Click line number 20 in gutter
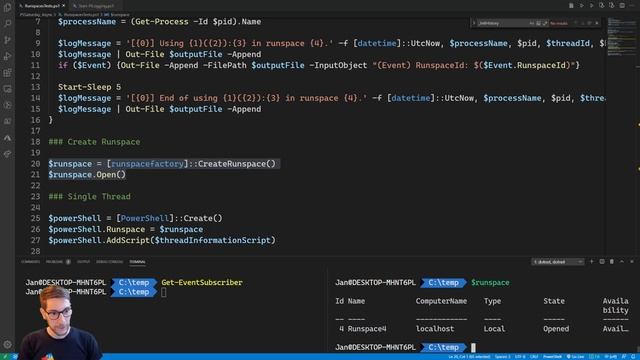640x360 pixels. click(x=36, y=164)
